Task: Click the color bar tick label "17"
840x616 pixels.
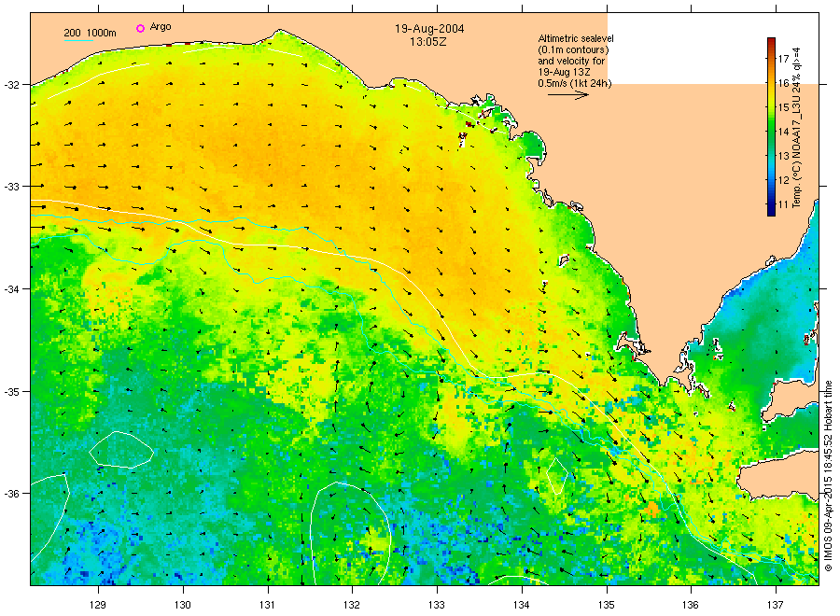Action: pos(783,59)
